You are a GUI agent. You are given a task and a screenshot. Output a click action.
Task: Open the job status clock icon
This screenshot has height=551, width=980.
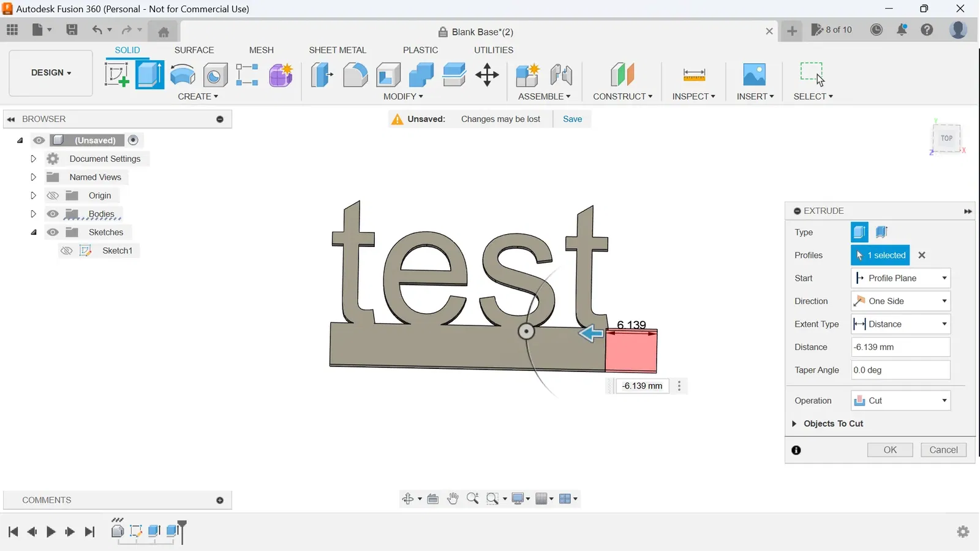pos(876,29)
